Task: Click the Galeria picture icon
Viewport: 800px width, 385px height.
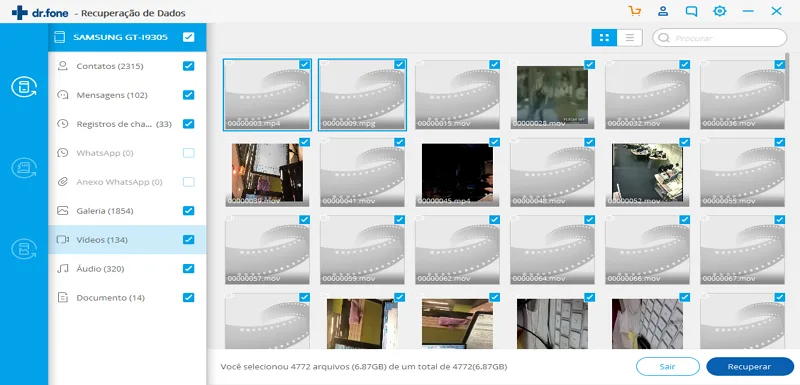Action: (x=63, y=211)
